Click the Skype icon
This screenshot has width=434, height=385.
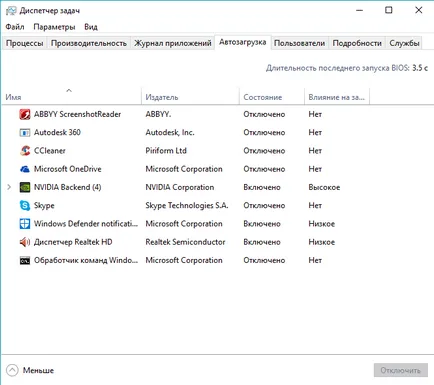pyautogui.click(x=25, y=205)
